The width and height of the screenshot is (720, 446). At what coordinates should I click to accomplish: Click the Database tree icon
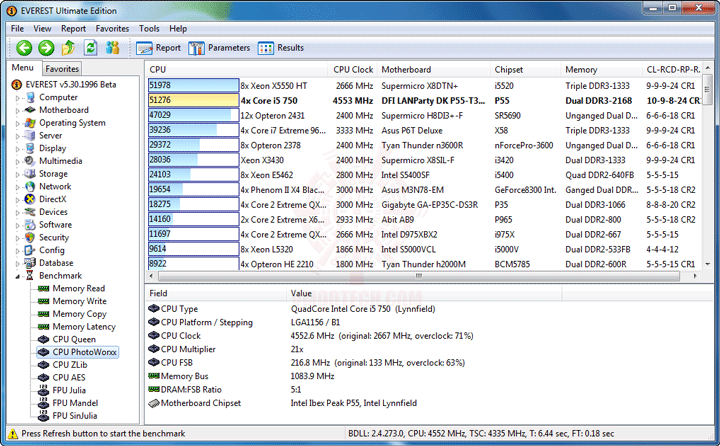(30, 263)
